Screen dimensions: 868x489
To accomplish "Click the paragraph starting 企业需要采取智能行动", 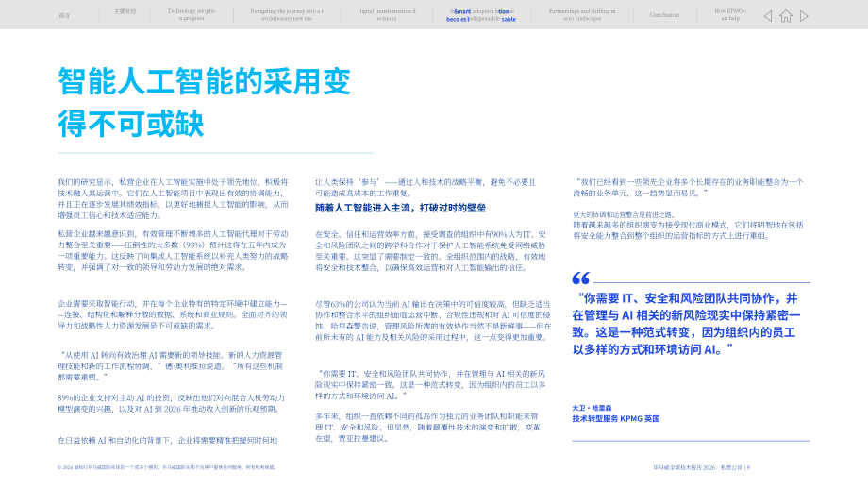I will tap(173, 314).
